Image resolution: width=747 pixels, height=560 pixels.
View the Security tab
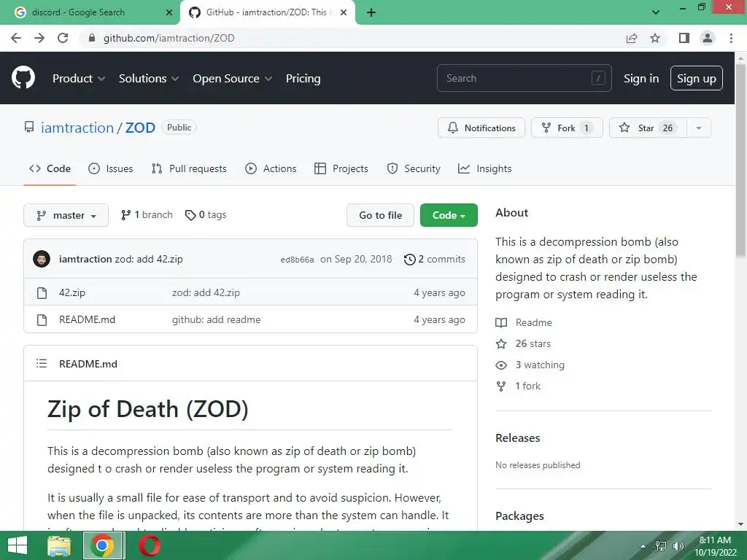point(414,168)
